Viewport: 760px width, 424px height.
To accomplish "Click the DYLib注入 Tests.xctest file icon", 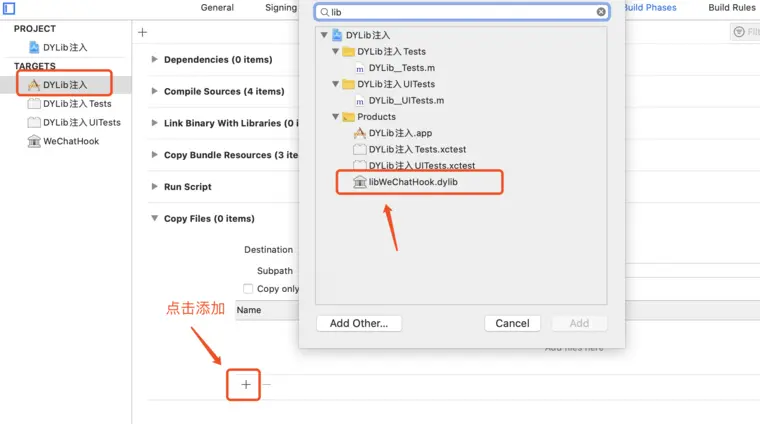I will pyautogui.click(x=360, y=149).
